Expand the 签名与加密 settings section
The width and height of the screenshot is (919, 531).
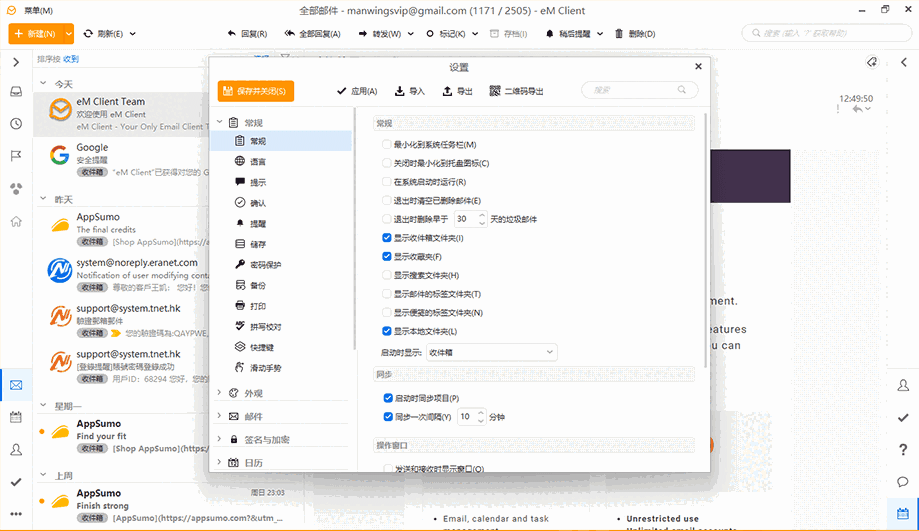click(x=219, y=439)
